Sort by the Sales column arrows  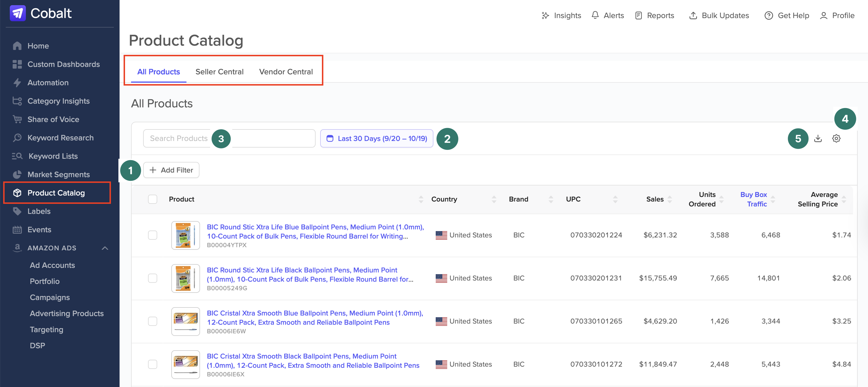point(670,199)
